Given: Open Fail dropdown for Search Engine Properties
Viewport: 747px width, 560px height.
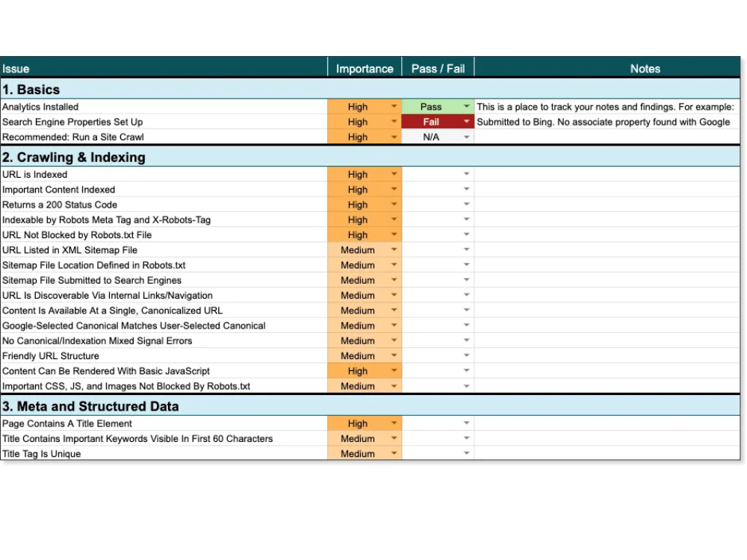Looking at the screenshot, I should [466, 122].
